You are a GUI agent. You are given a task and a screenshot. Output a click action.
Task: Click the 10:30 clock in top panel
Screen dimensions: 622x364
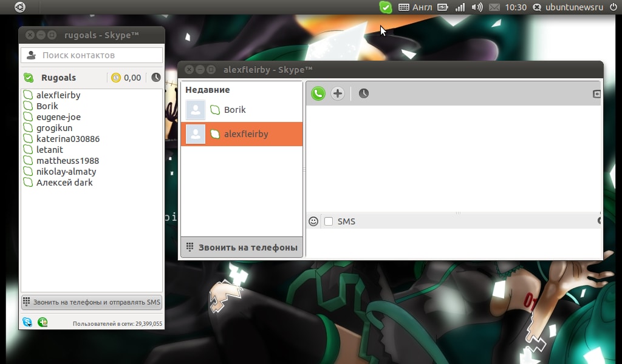pyautogui.click(x=516, y=7)
